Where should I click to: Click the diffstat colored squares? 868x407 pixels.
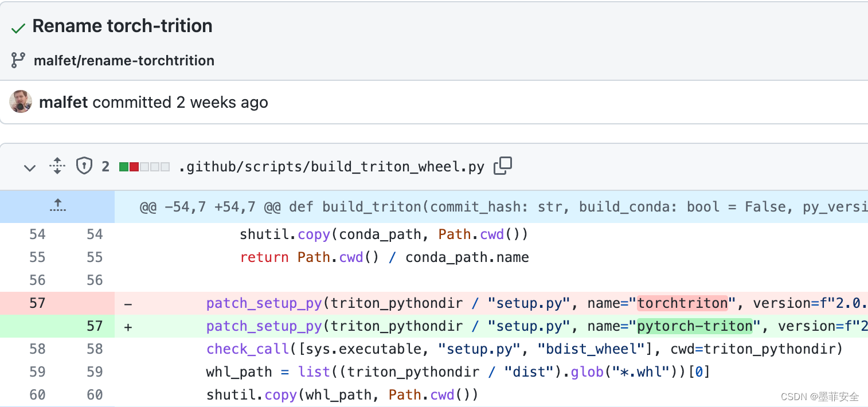[x=144, y=167]
